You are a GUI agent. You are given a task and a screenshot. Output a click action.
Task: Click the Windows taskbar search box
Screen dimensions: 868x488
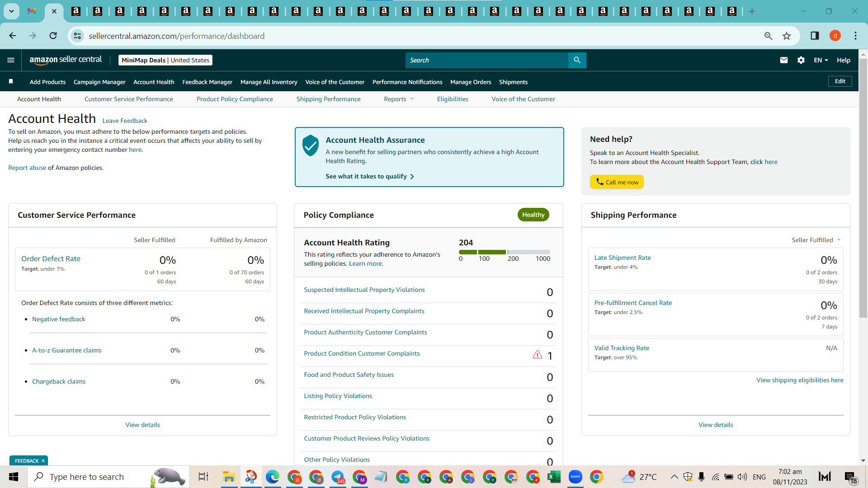point(108,477)
